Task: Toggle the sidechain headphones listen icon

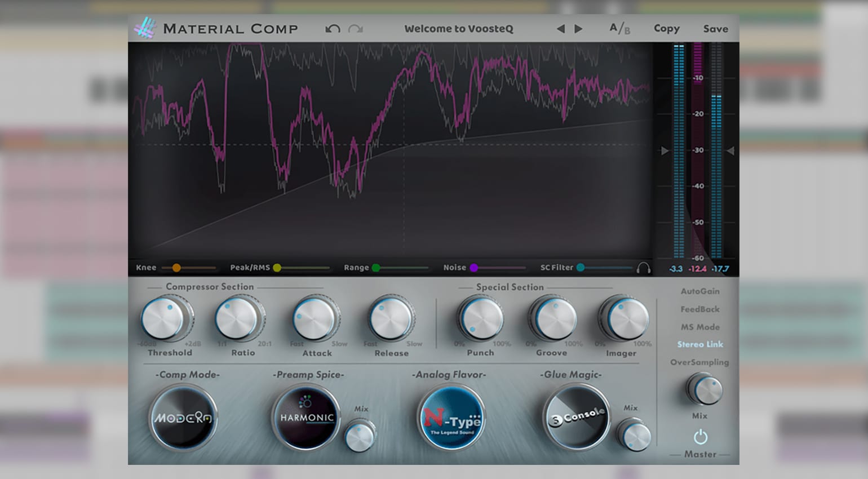Action: tap(643, 268)
